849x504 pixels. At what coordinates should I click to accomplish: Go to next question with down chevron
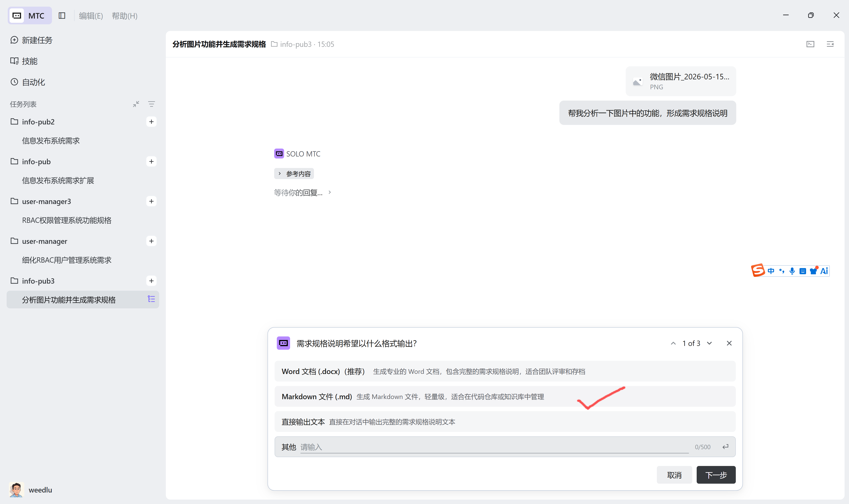pos(709,343)
